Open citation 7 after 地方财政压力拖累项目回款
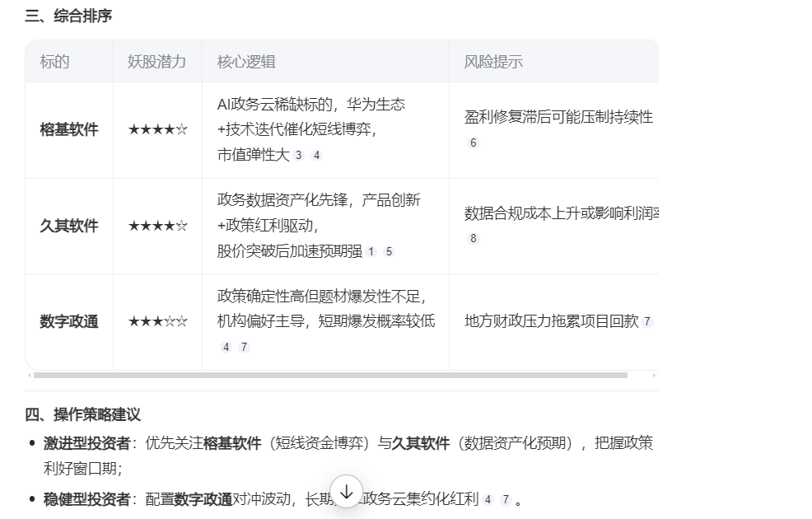Image resolution: width=812 pixels, height=519 pixels. 646,321
